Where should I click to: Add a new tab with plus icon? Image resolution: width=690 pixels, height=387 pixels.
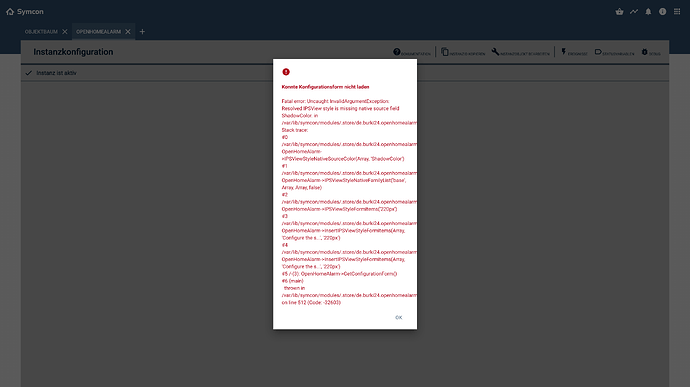point(142,32)
